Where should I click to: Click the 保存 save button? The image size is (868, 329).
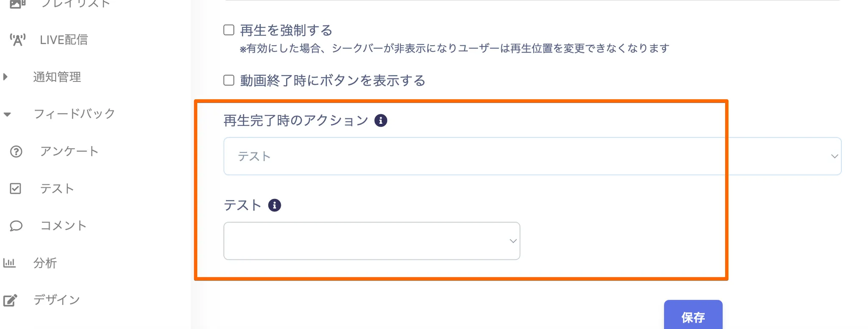tap(693, 317)
